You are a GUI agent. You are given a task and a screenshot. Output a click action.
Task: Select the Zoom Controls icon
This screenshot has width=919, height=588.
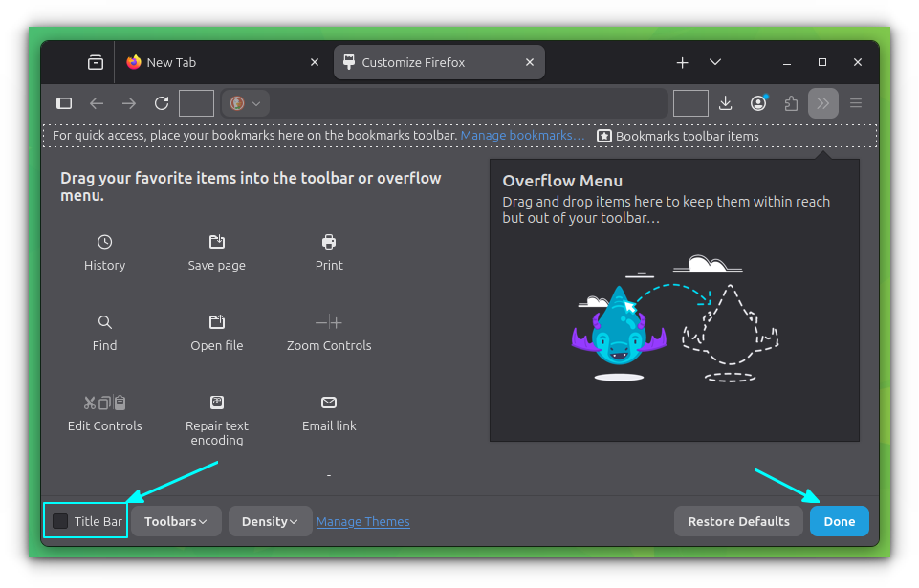pos(329,322)
